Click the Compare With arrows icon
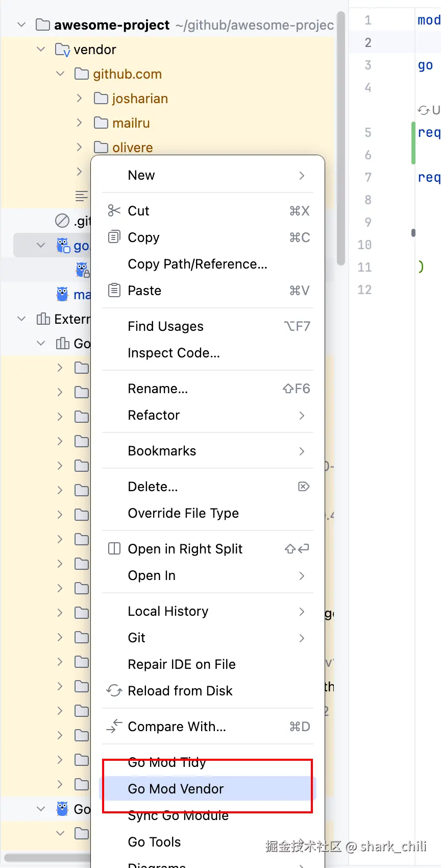441x868 pixels. pos(114,727)
